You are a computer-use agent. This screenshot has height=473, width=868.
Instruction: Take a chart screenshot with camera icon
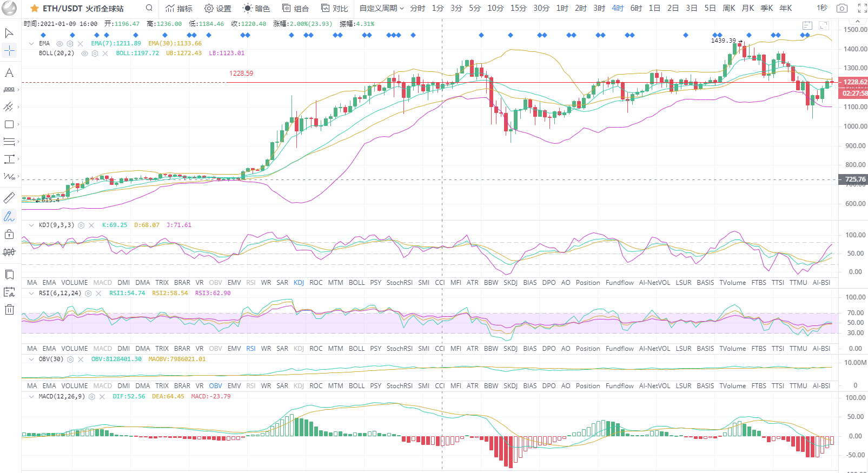coord(842,8)
